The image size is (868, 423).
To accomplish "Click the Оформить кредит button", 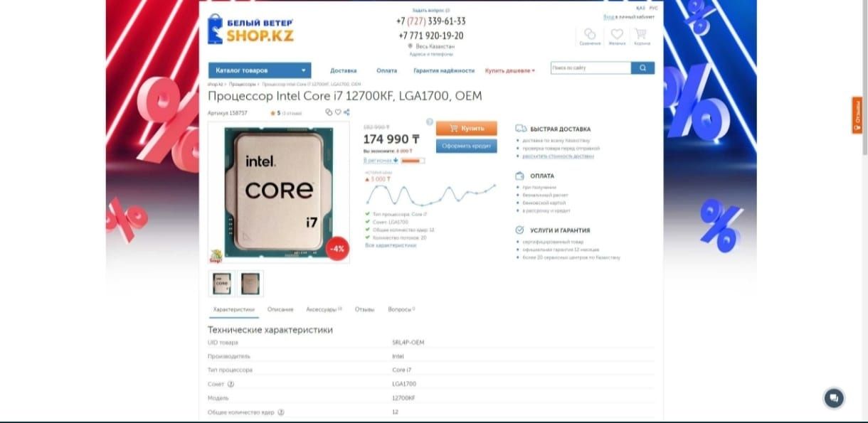I will pos(467,146).
